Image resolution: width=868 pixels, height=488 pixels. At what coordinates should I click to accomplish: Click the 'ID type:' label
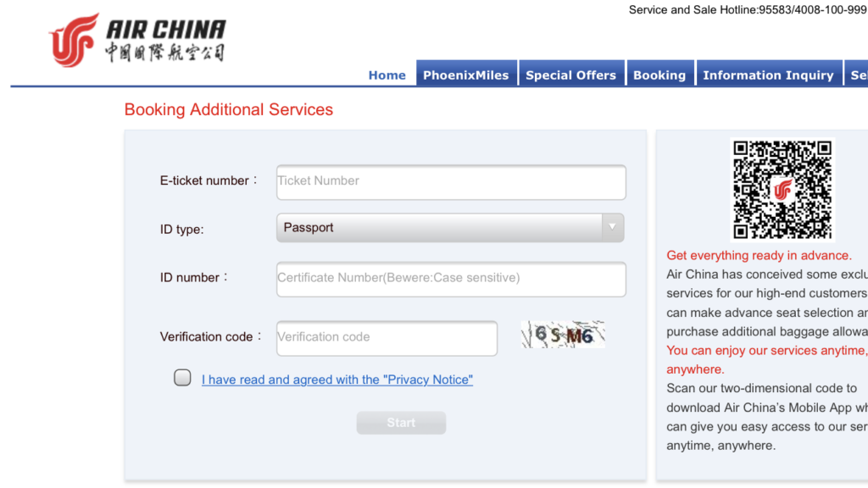[182, 229]
